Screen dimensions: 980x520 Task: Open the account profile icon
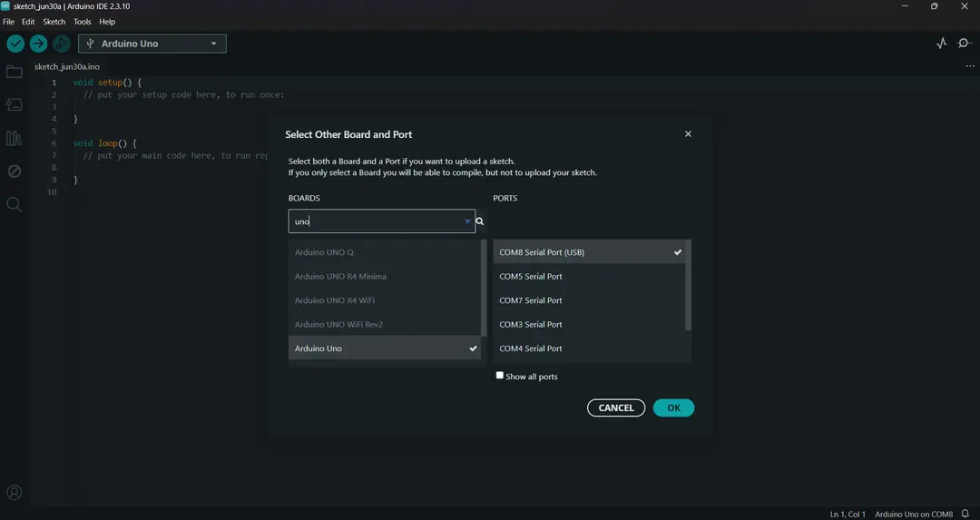pyautogui.click(x=14, y=493)
